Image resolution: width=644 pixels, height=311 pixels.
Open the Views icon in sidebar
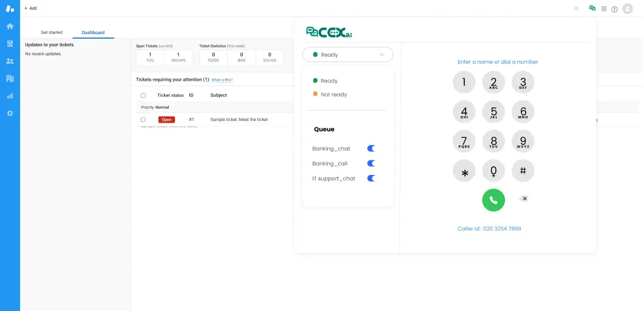coord(10,44)
